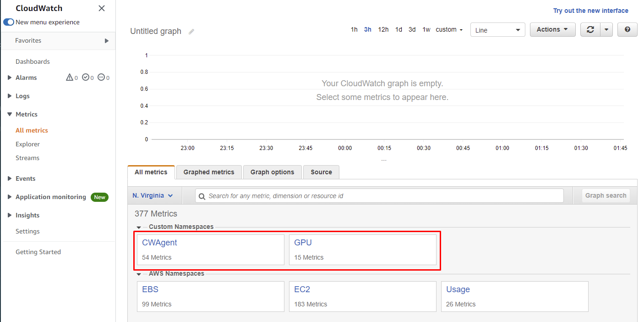Image resolution: width=644 pixels, height=322 pixels.
Task: Open the EC2 namespace card
Action: 363,297
